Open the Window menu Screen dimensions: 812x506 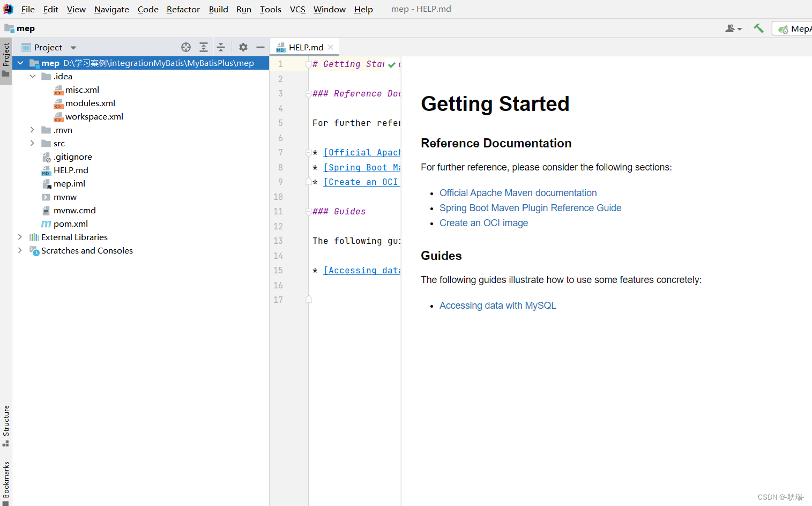coord(330,9)
